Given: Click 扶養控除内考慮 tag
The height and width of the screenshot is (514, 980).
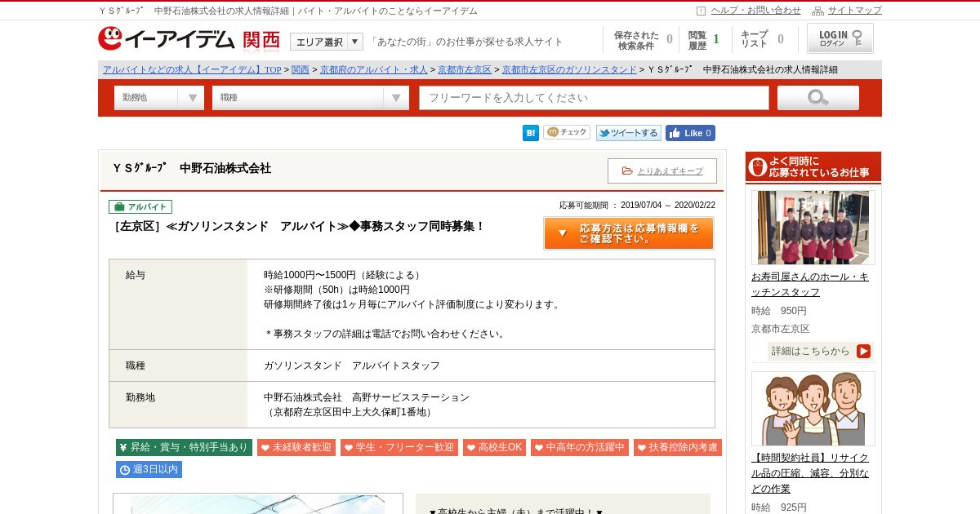Looking at the screenshot, I should pos(678,448).
